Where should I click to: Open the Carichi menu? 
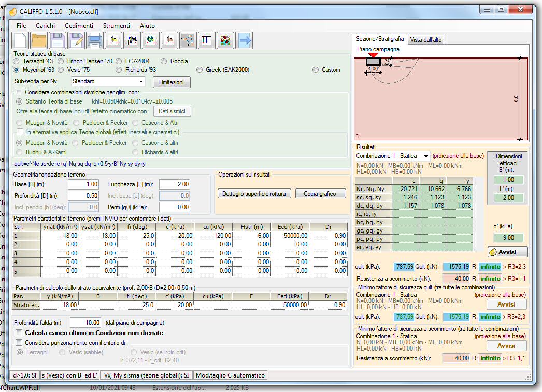pos(45,25)
